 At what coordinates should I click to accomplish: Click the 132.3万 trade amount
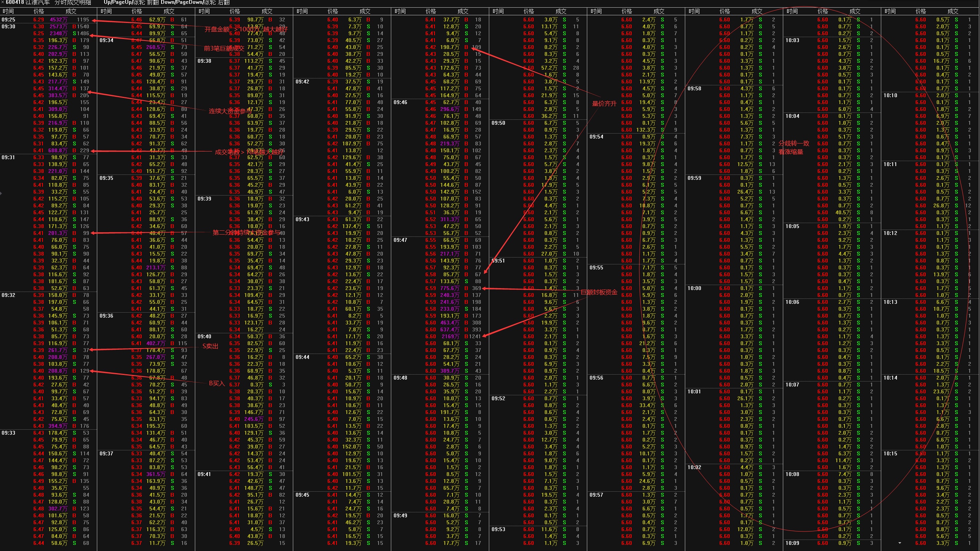pyautogui.click(x=646, y=130)
